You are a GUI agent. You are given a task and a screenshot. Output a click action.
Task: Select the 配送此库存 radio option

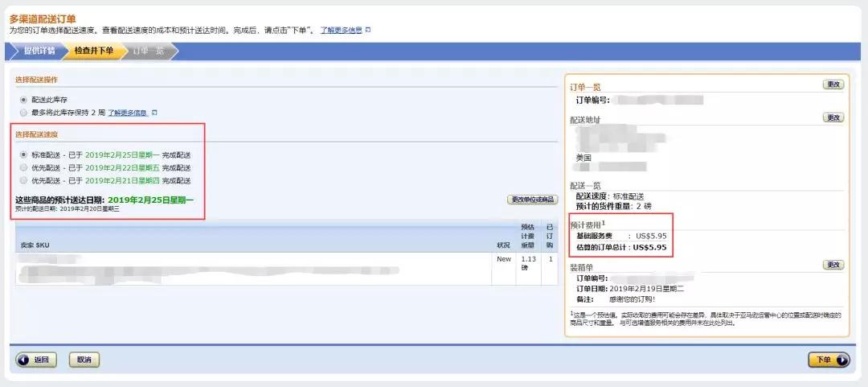[23, 100]
